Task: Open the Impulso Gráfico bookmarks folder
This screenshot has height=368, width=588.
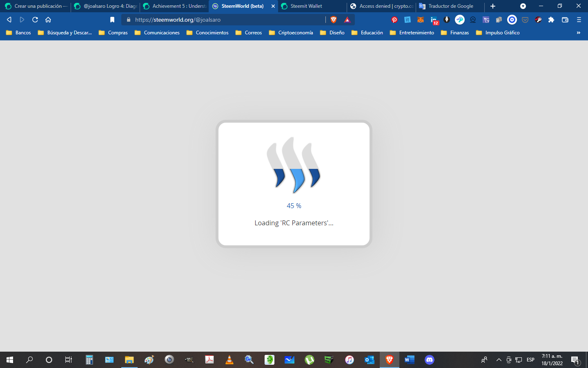Action: coord(498,33)
